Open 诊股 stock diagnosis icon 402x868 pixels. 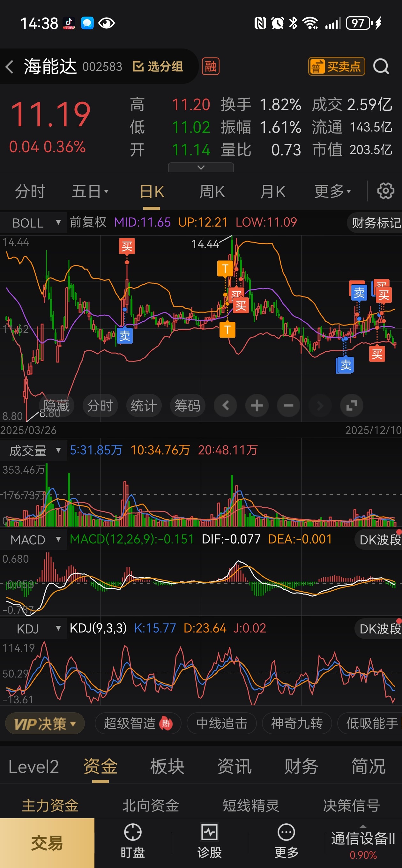[210, 841]
